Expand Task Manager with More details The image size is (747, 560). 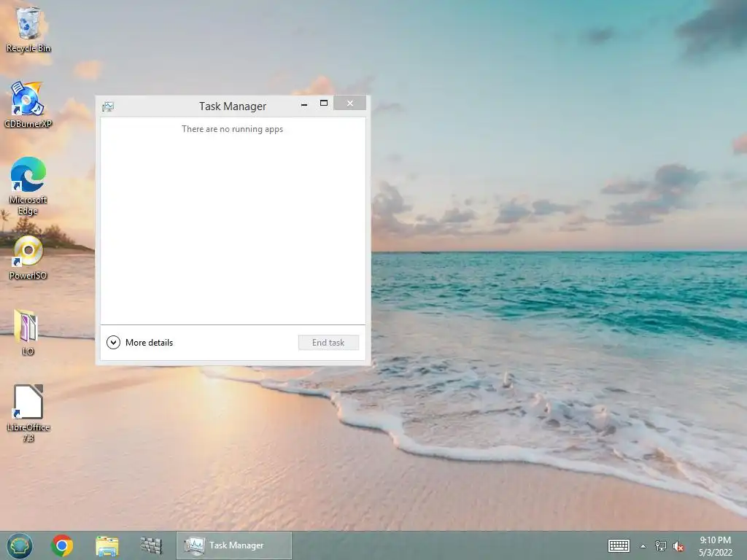coord(139,343)
